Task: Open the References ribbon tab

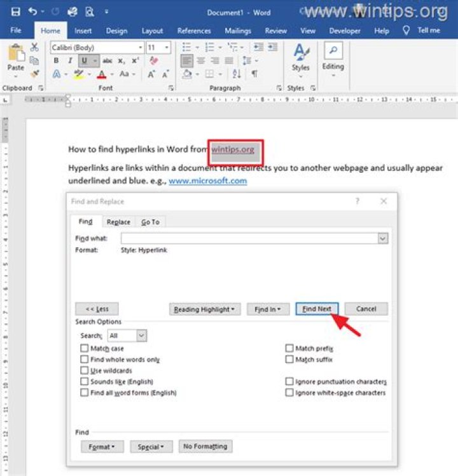Action: (194, 31)
